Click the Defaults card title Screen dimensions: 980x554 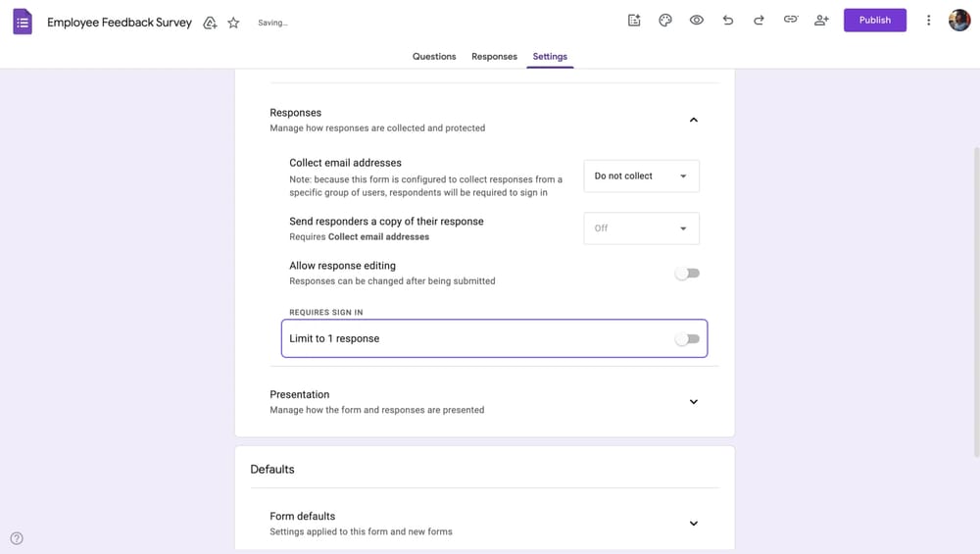pyautogui.click(x=271, y=469)
